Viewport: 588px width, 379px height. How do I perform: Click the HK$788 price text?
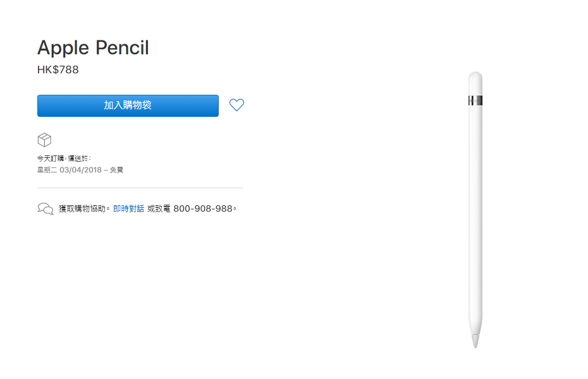[58, 69]
